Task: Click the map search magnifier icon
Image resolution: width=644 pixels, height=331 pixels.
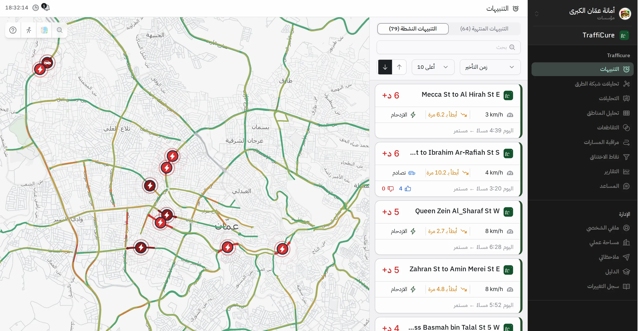Action: [59, 30]
